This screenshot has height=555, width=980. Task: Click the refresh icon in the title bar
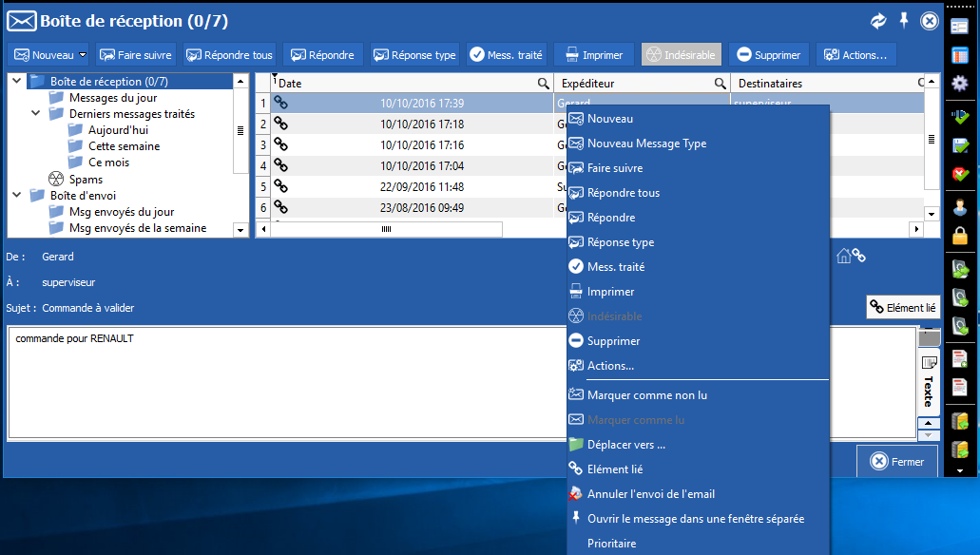click(877, 21)
